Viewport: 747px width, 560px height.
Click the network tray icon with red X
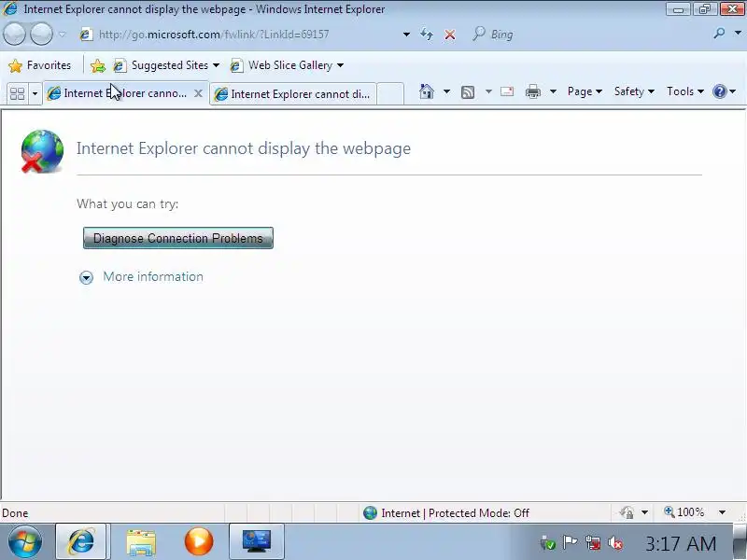pyautogui.click(x=593, y=542)
